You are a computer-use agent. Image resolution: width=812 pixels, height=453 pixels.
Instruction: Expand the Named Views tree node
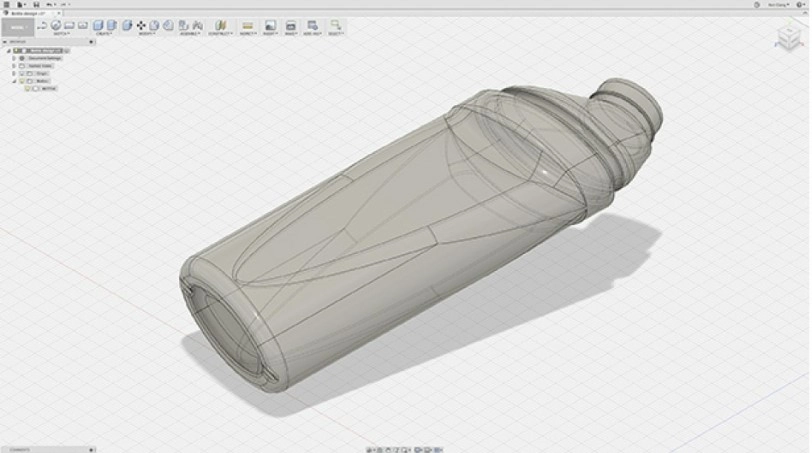coord(13,66)
